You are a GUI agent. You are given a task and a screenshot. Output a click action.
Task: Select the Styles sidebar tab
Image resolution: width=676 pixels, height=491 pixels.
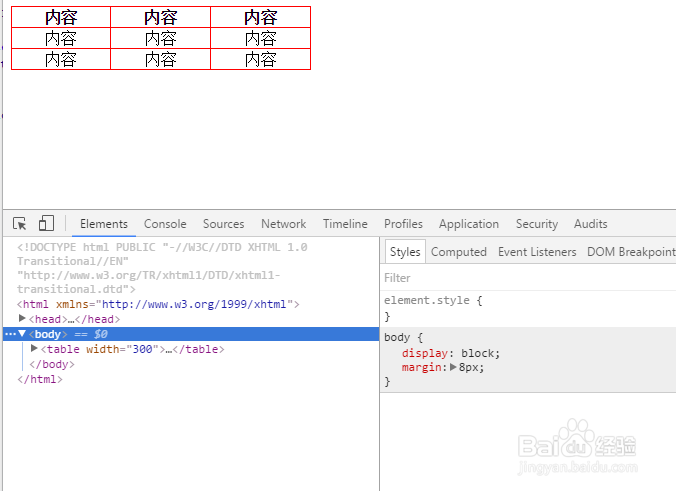405,252
